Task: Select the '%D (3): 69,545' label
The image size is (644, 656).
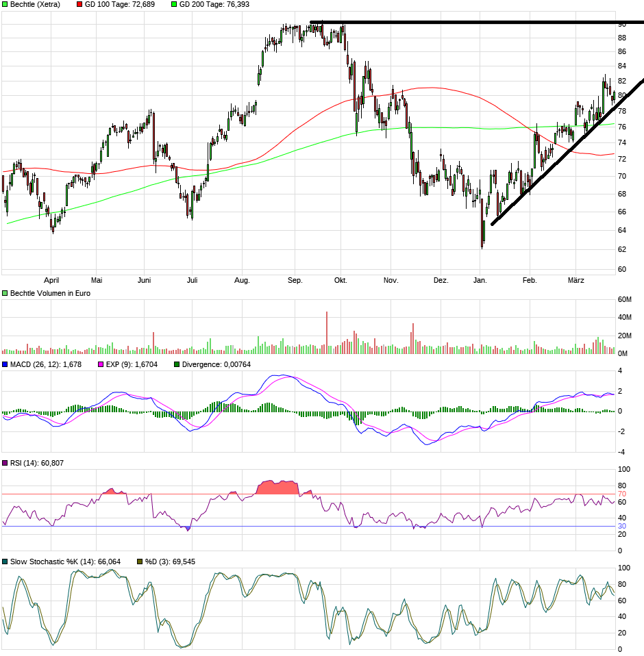Action: pyautogui.click(x=170, y=562)
